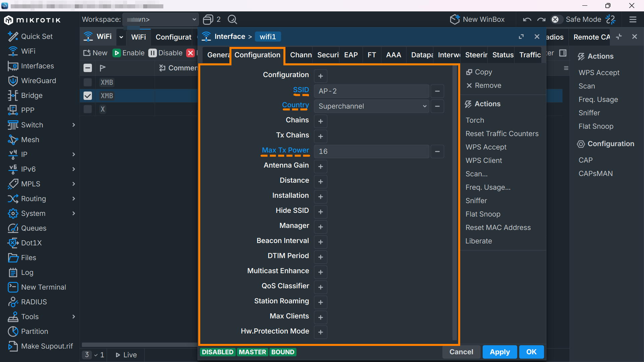Image resolution: width=644 pixels, height=362 pixels.
Task: Open the windows count icon showing 2
Action: 212,19
